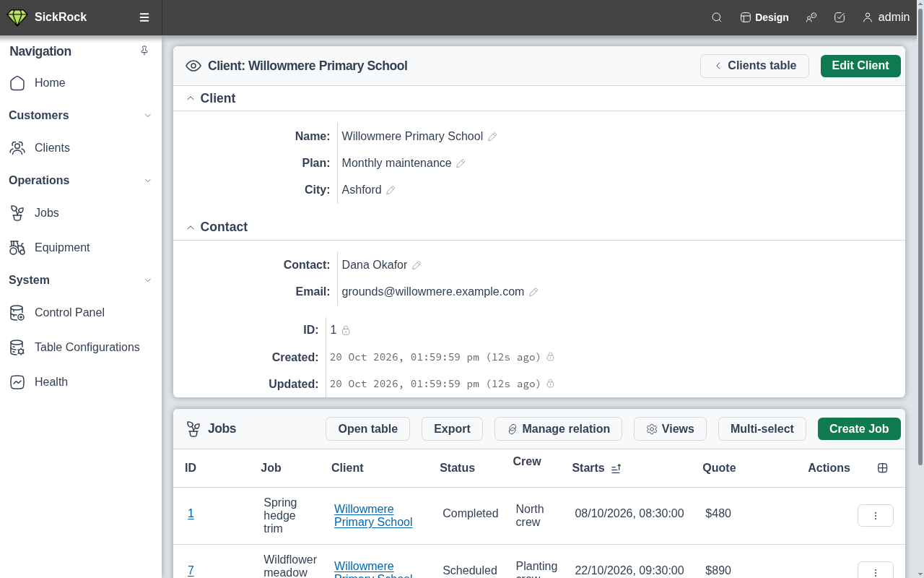The height and width of the screenshot is (578, 924).
Task: Toggle the hamburger sidebar menu
Action: (144, 17)
